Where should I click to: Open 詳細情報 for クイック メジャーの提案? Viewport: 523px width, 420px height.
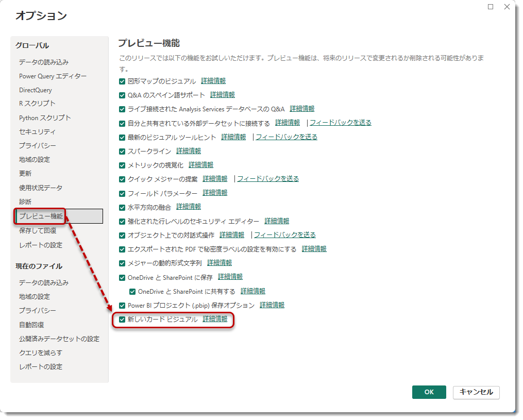coord(215,179)
